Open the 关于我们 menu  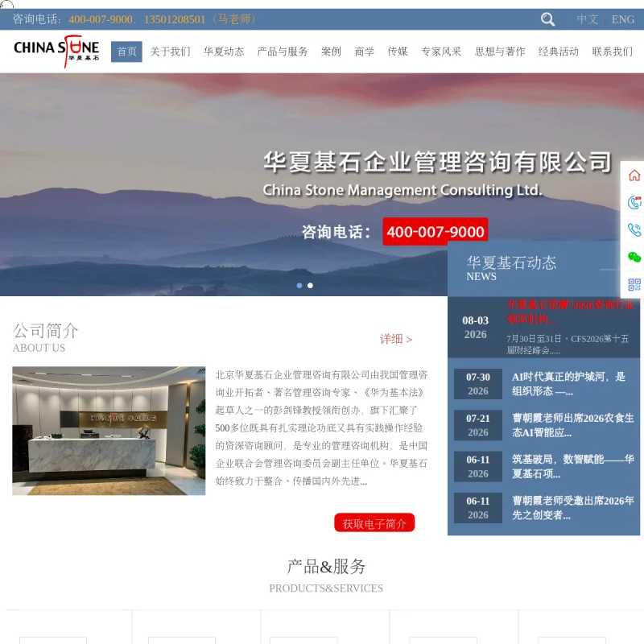point(170,52)
